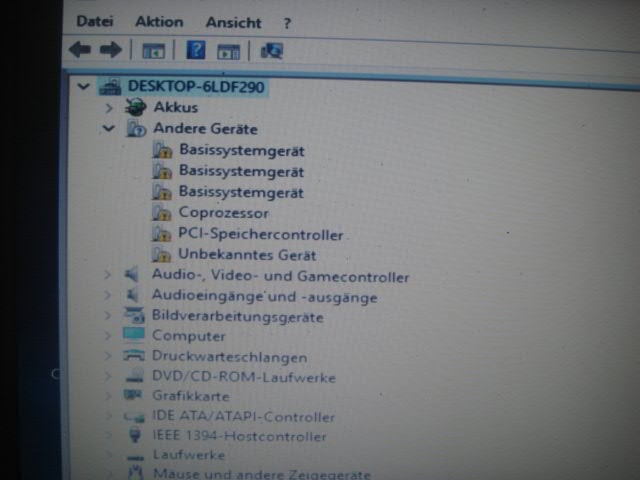The width and height of the screenshot is (640, 480).
Task: Click the Andere Geräte question mark icon
Action: tap(136, 128)
